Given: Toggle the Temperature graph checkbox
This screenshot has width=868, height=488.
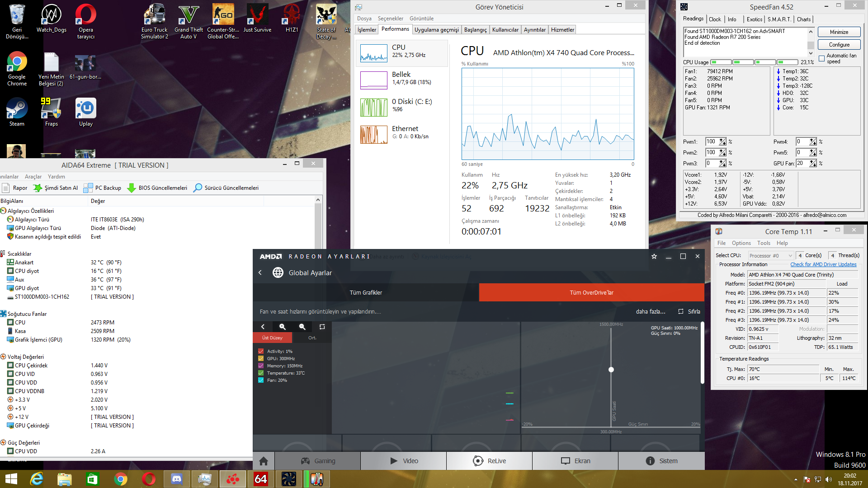Looking at the screenshot, I should click(x=261, y=373).
